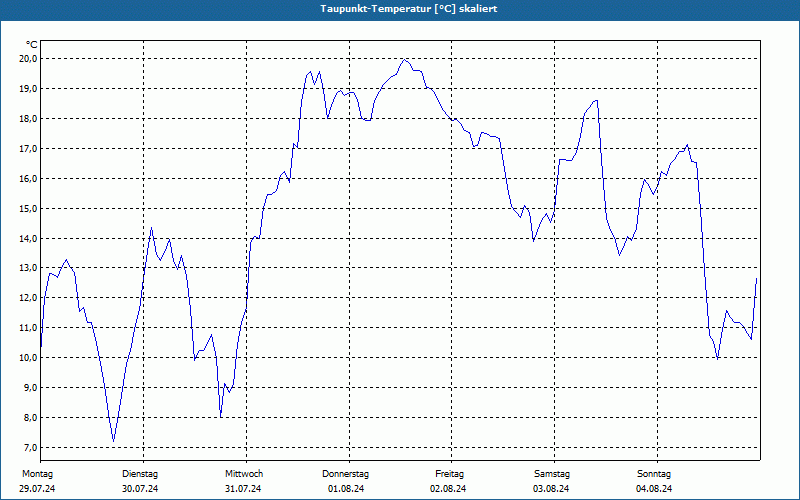Screen dimensions: 800x500
Task: Click the date 31.07.24
Action: tap(243, 489)
